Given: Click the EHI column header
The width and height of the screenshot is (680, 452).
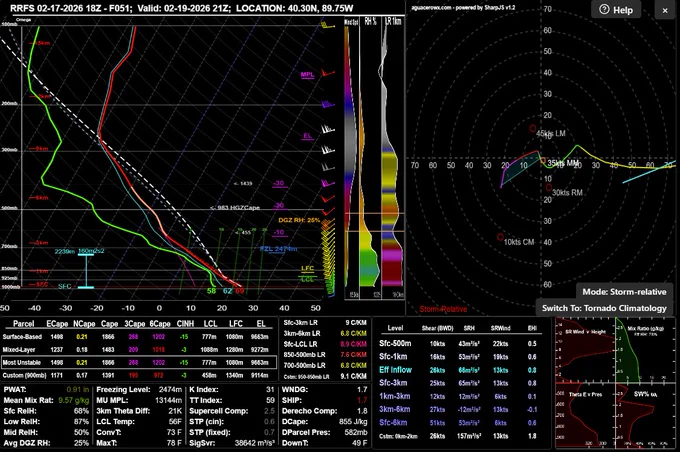Looking at the screenshot, I should point(532,328).
